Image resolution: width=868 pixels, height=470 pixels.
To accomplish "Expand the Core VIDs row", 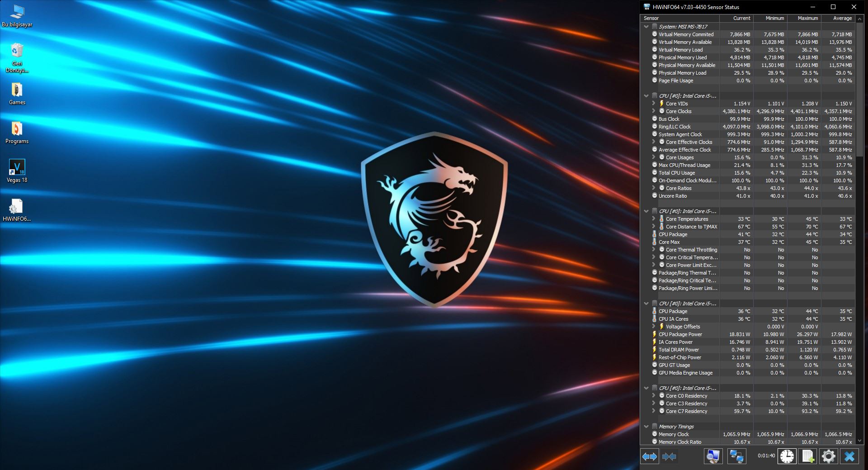I will click(x=654, y=104).
